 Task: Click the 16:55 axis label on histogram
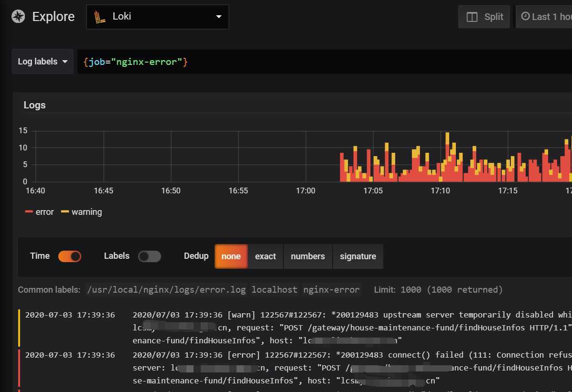[238, 191]
